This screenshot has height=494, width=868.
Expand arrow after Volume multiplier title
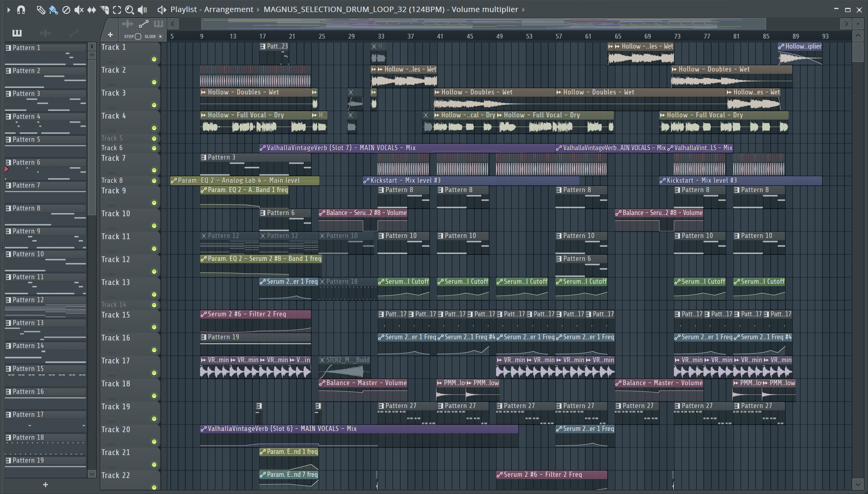point(523,10)
